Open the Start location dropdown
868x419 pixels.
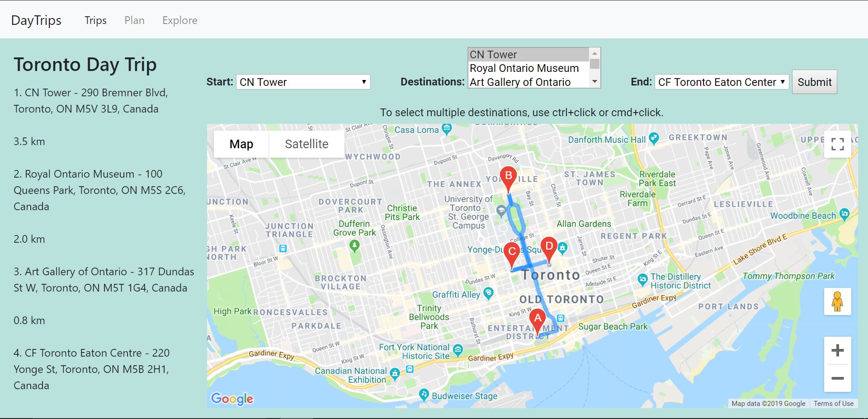pyautogui.click(x=303, y=82)
